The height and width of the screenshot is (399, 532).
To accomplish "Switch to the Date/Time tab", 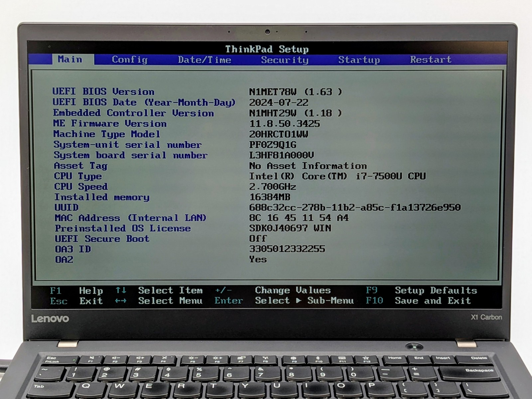I will pos(204,60).
